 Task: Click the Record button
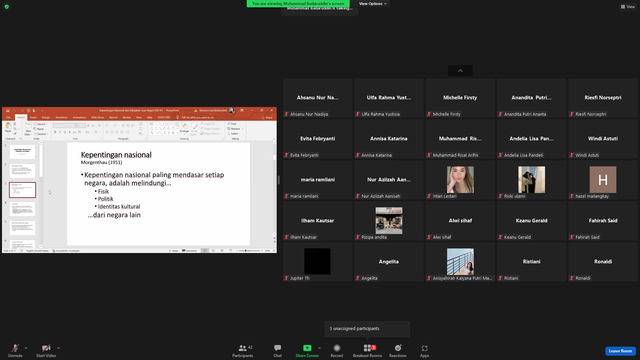click(337, 350)
